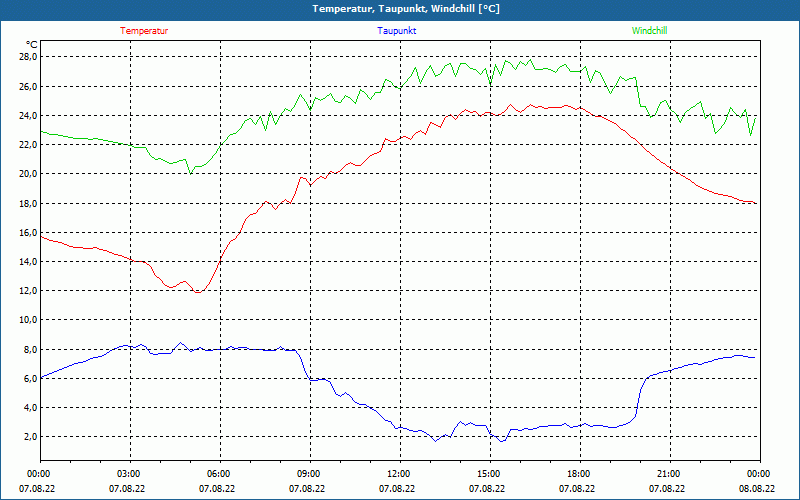Click the y-axis value '8,0'
The image size is (800, 500).
point(31,349)
